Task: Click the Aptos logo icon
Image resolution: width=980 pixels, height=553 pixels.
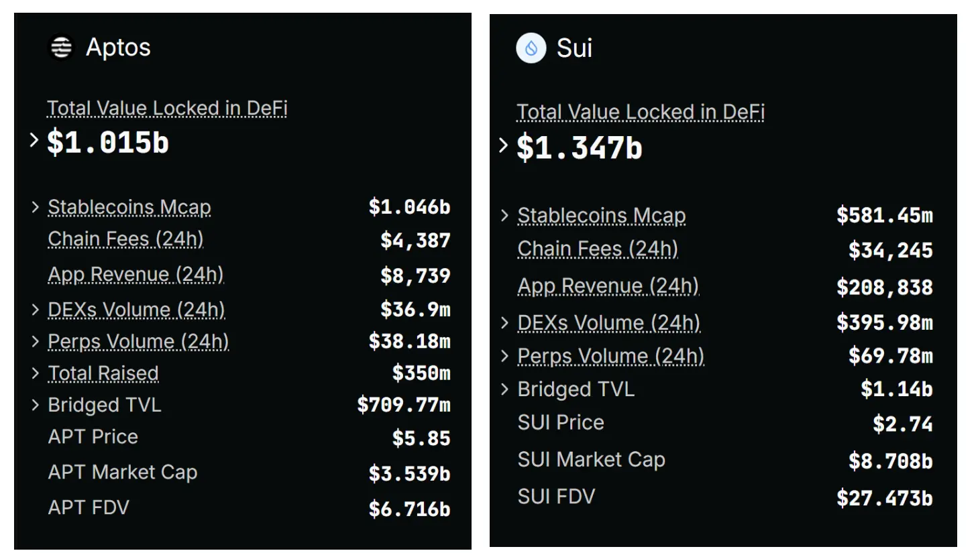Action: pos(62,48)
